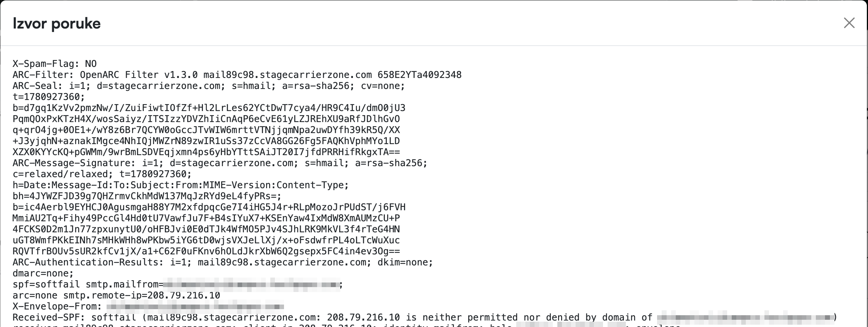Image resolution: width=868 pixels, height=327 pixels.
Task: Click the X-Envelope-From header label
Action: click(57, 306)
